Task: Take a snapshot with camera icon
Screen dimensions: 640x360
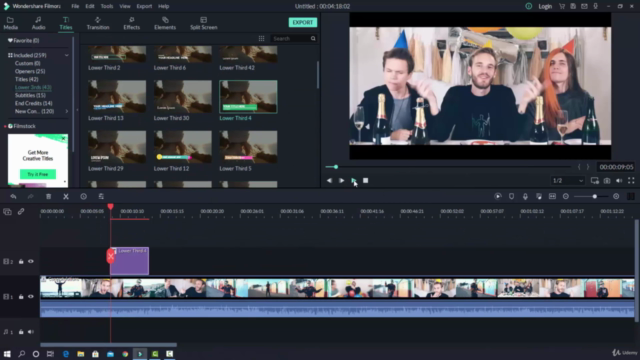Action: (607, 180)
